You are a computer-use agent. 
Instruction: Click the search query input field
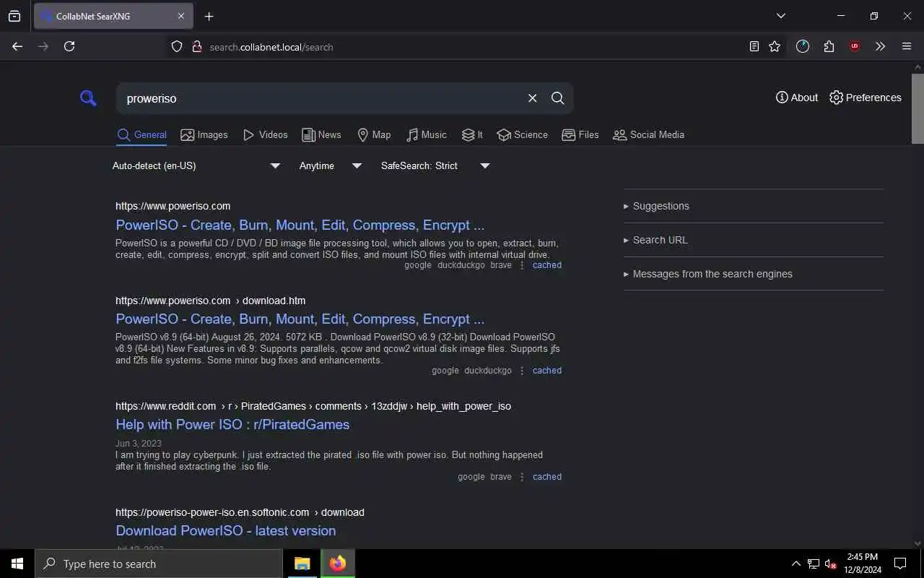coord(321,98)
